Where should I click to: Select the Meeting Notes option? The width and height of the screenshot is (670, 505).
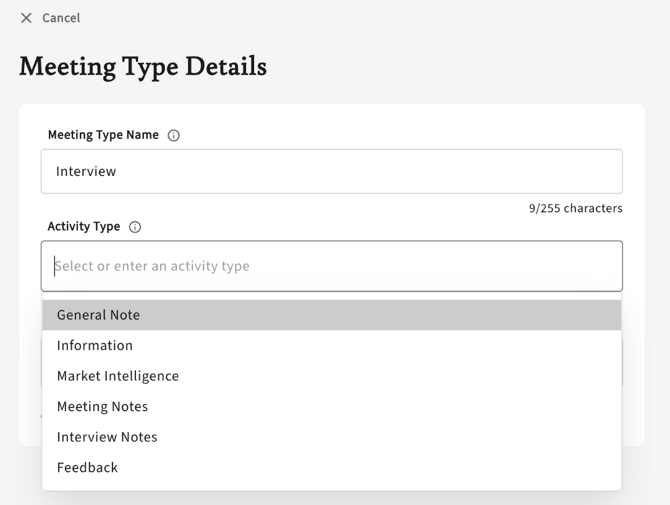tap(102, 407)
